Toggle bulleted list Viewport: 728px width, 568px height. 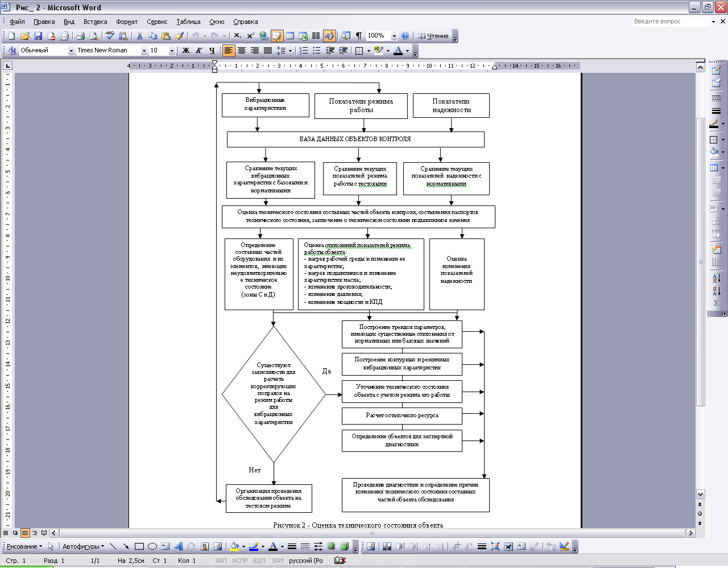pyautogui.click(x=317, y=51)
